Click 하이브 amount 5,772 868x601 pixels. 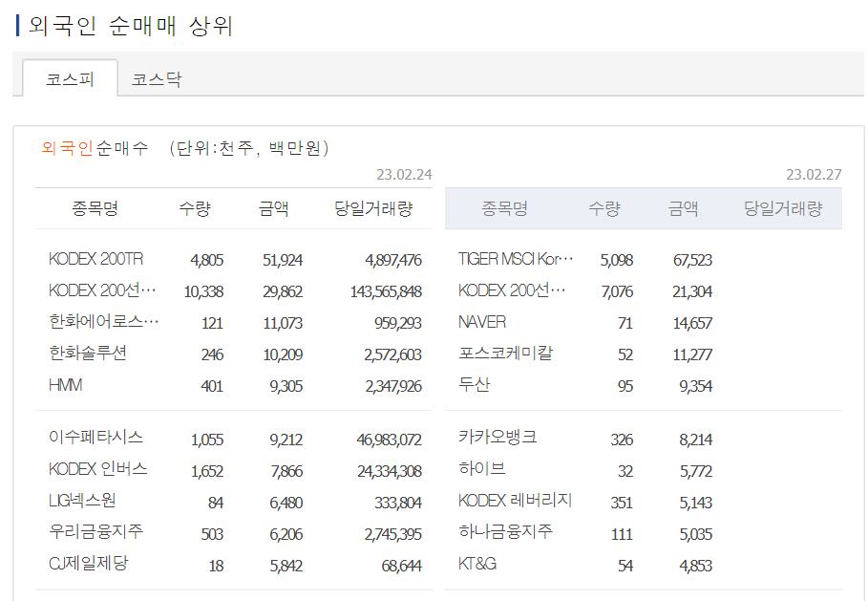[x=696, y=471]
